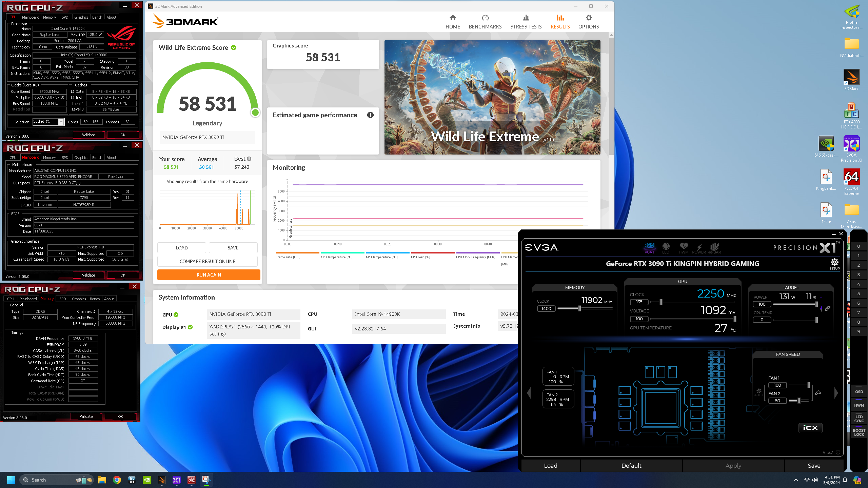Open the NVIDIA taskbar icon
This screenshot has width=868, height=488.
click(x=147, y=480)
